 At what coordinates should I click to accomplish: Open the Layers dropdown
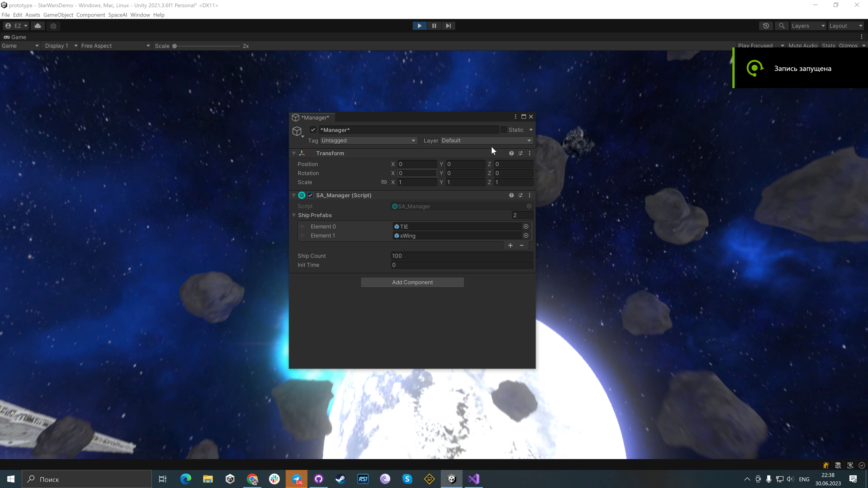coord(808,26)
